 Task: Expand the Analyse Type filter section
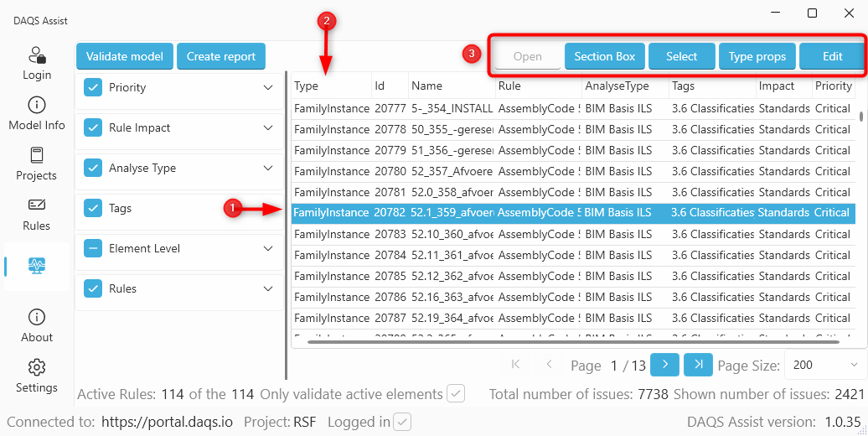click(x=268, y=168)
